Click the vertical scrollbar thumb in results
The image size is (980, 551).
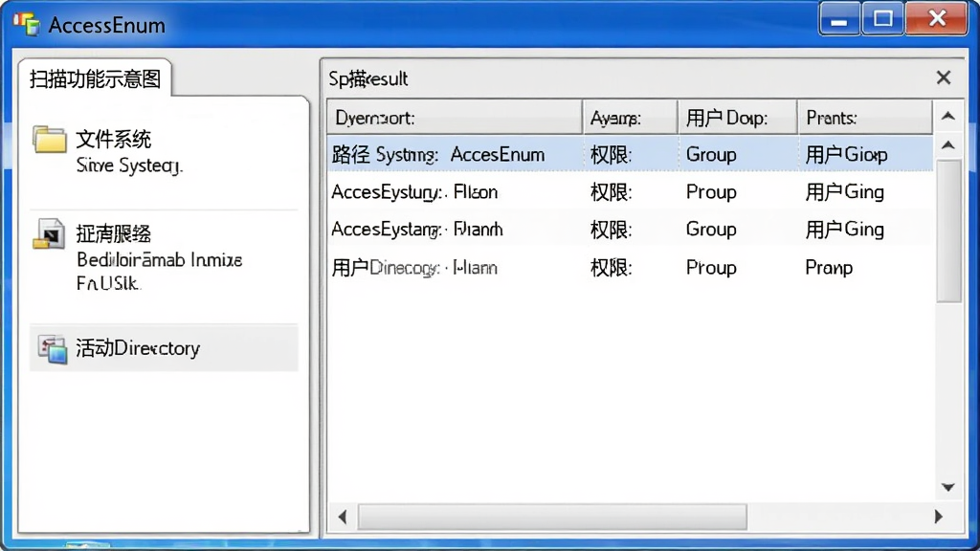pos(948,231)
